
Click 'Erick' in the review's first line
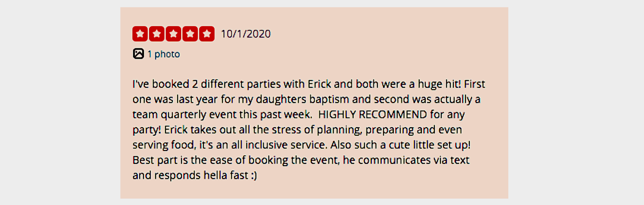pos(319,84)
